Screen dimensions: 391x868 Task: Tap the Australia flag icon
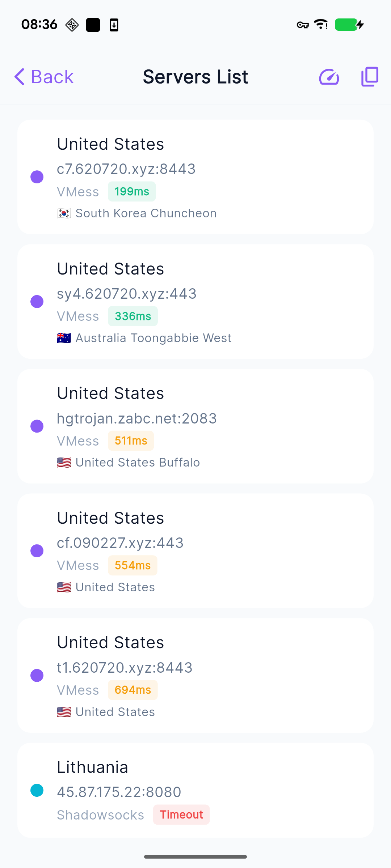point(64,338)
